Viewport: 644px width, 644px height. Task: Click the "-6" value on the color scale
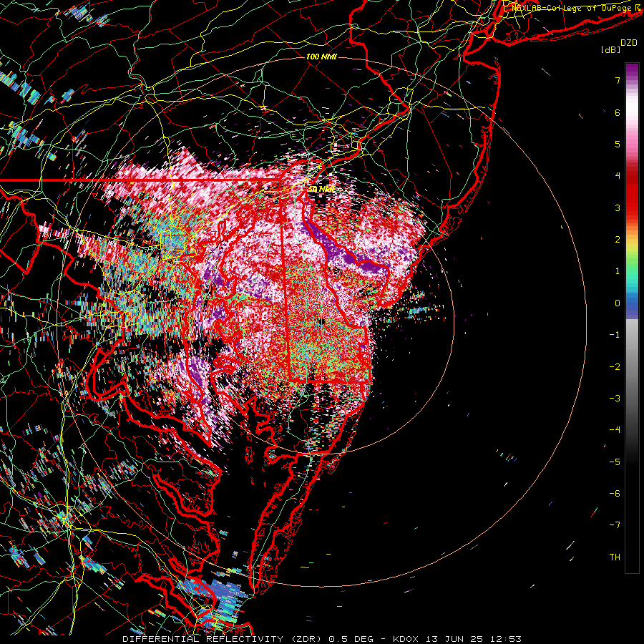tap(615, 494)
